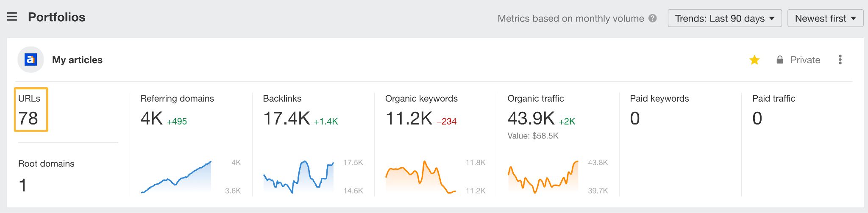The width and height of the screenshot is (868, 213).
Task: Click the Paid keywords value
Action: click(635, 119)
